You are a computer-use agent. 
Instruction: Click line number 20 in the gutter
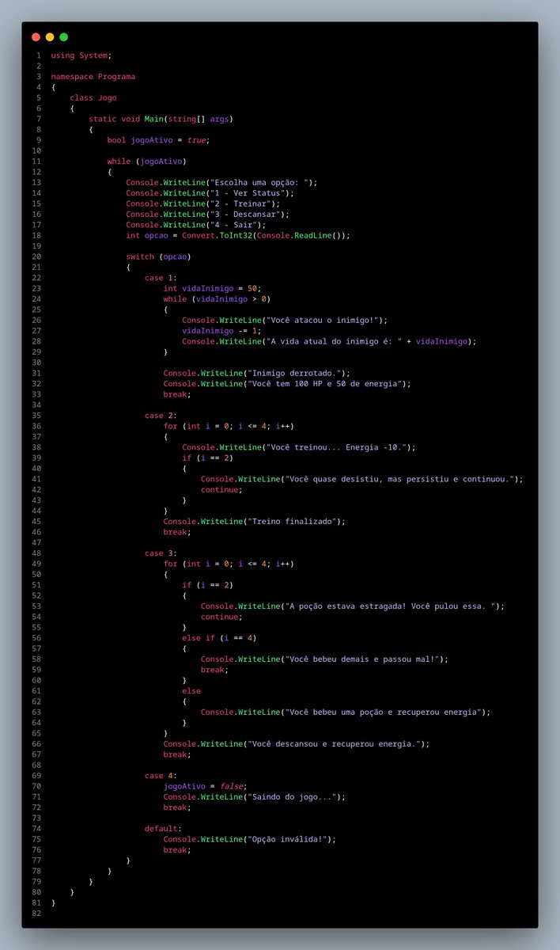point(36,256)
